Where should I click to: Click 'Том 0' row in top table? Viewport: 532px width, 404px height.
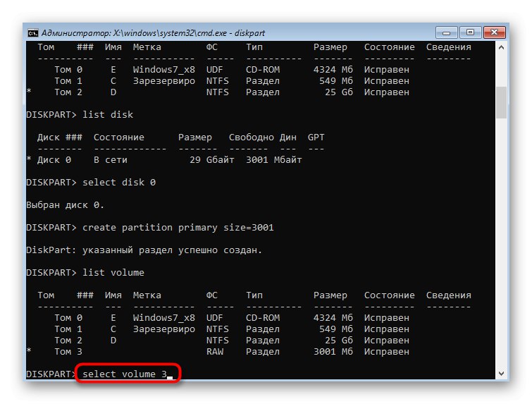[68, 70]
